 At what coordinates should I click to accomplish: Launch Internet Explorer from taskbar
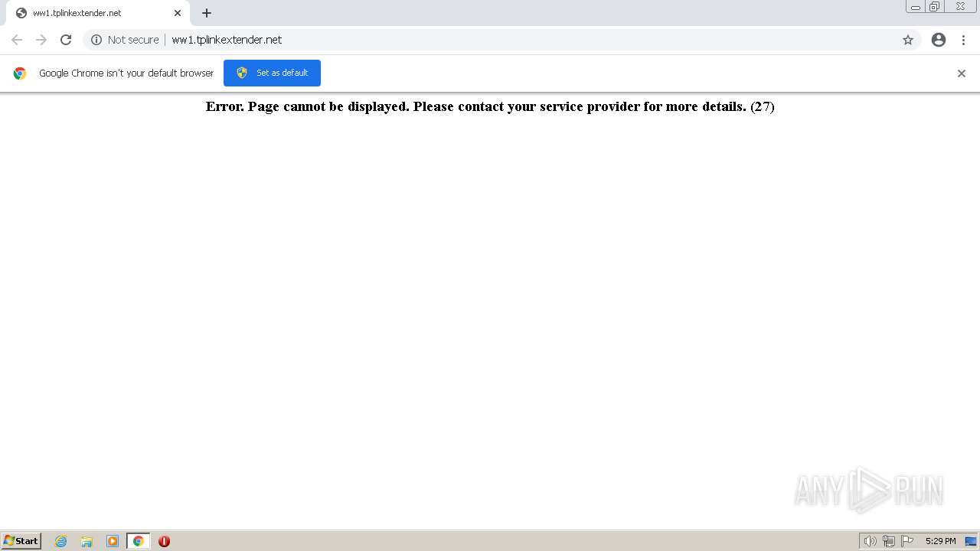pyautogui.click(x=61, y=541)
